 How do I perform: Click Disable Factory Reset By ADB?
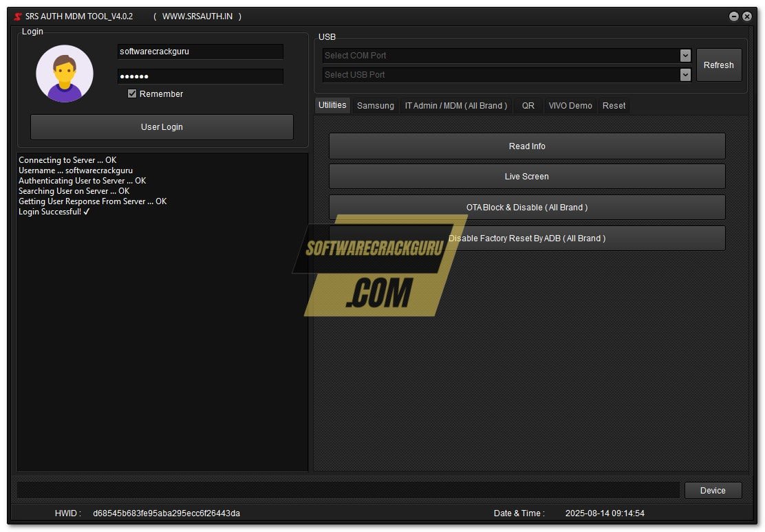(527, 238)
